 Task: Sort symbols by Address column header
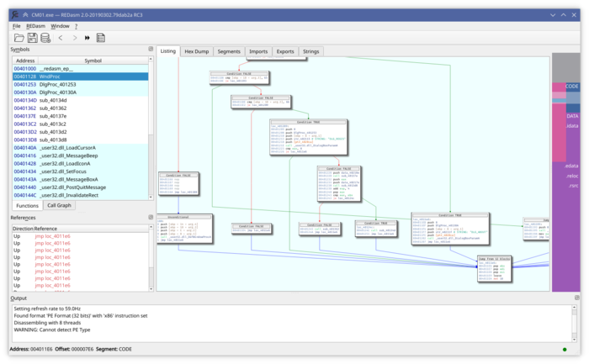pos(25,61)
